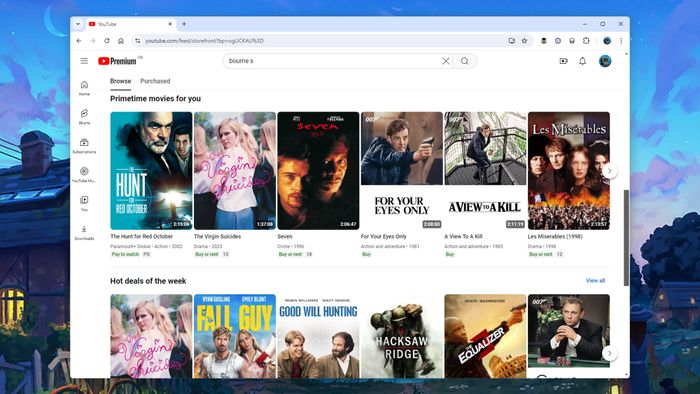This screenshot has height=394, width=700.
Task: Click Buy or rent under Seven
Action: 290,254
